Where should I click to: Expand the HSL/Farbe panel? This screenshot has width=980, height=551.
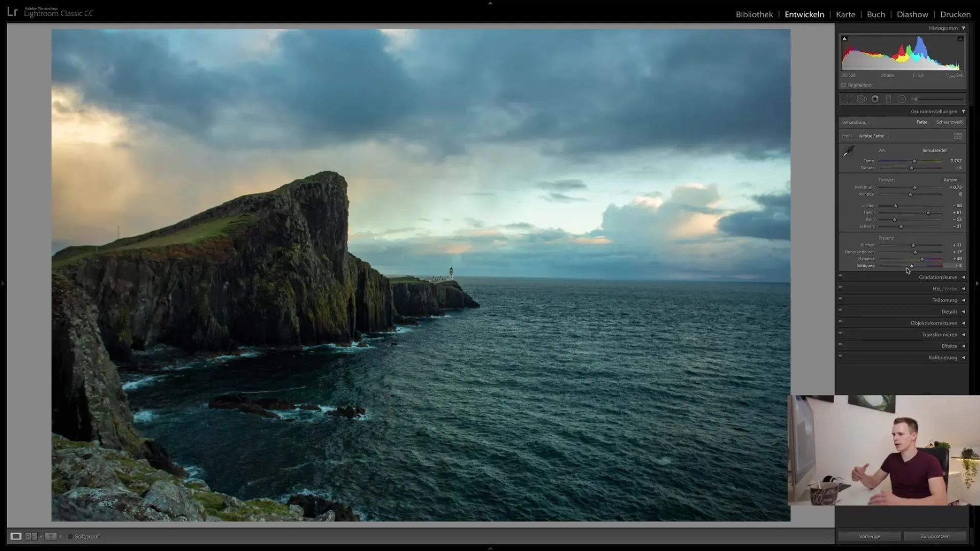pos(964,289)
